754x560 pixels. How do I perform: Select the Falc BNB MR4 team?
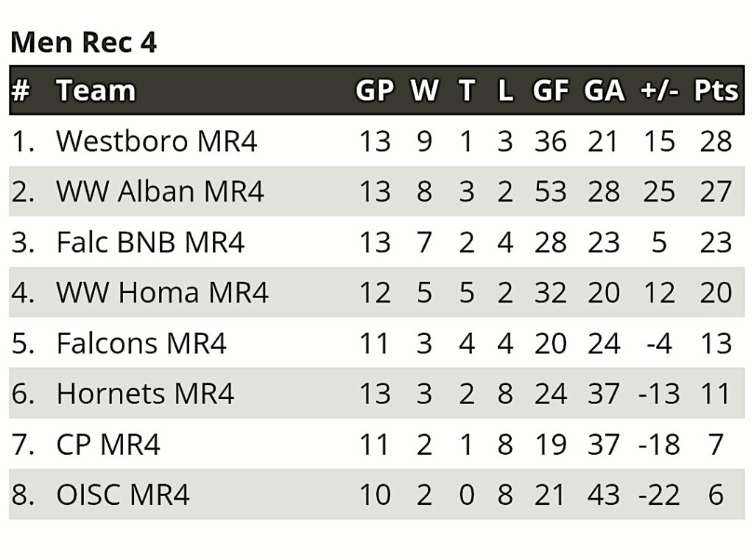(150, 242)
